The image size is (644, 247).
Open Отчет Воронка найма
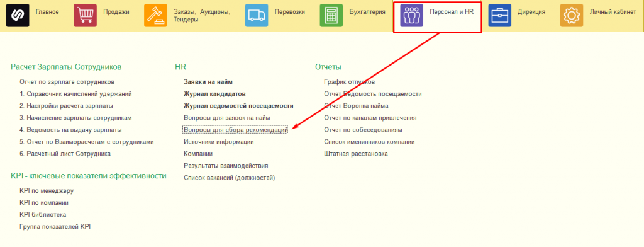356,106
